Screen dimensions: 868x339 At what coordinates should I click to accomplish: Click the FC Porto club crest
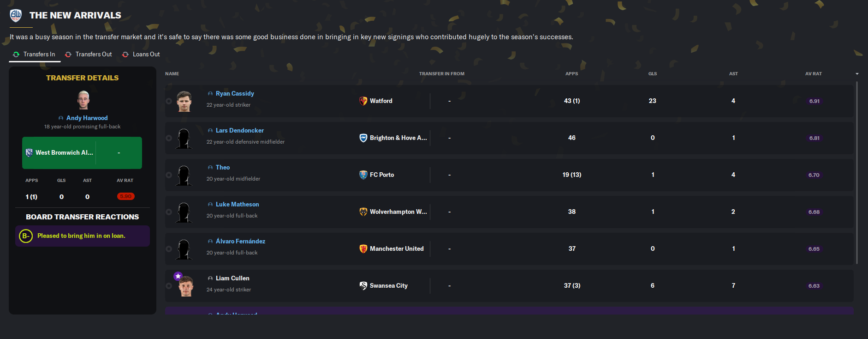363,175
